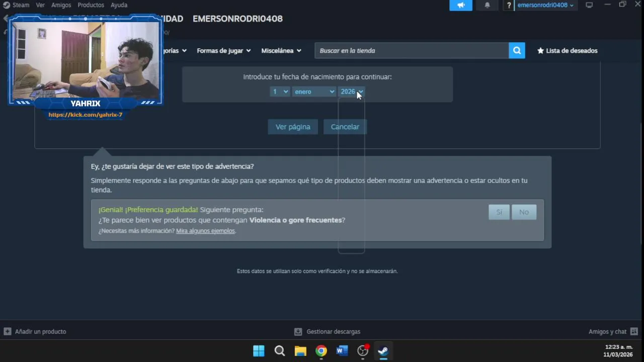
Task: Open the Ayuda menu
Action: pos(119,5)
